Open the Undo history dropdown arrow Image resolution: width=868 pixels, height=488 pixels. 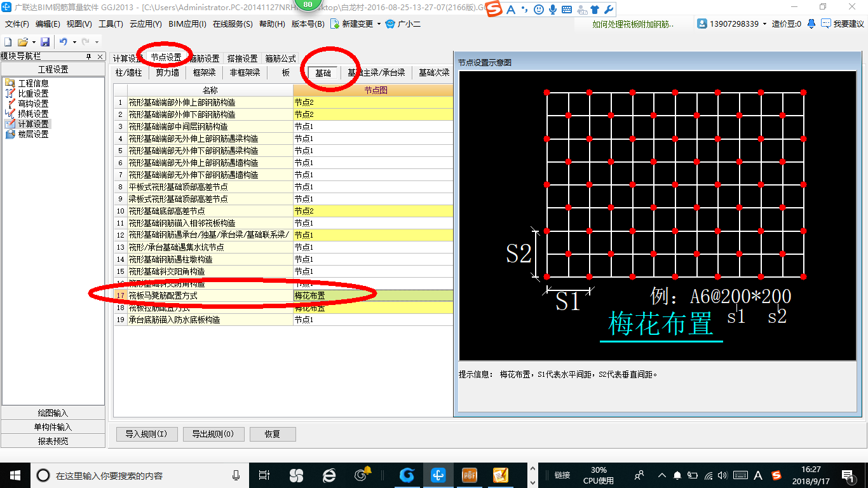(74, 42)
